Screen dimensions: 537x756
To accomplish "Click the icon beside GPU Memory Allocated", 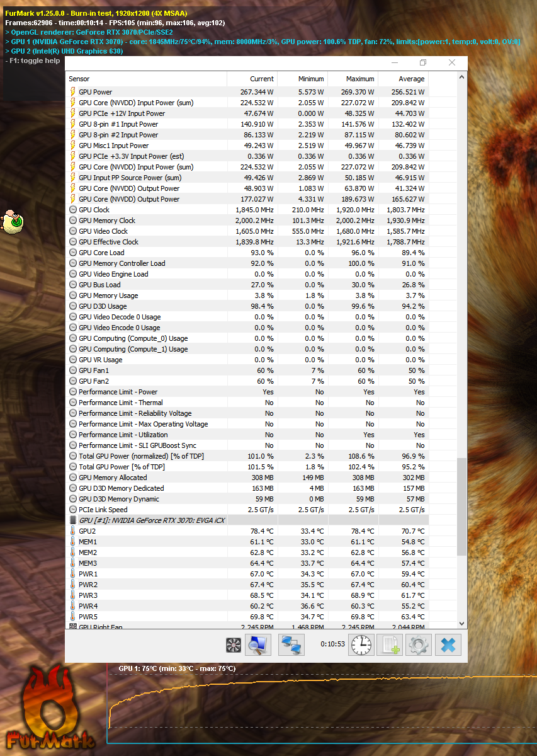I will (x=73, y=478).
